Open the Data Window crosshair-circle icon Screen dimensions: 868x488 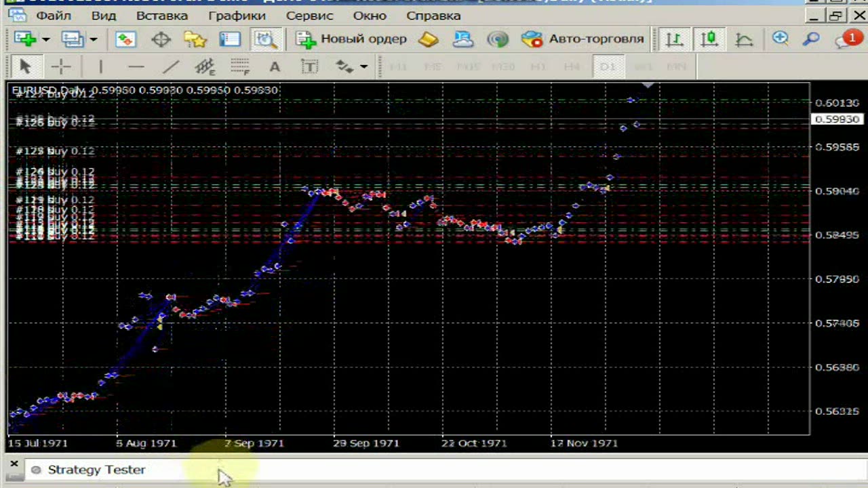(x=161, y=39)
